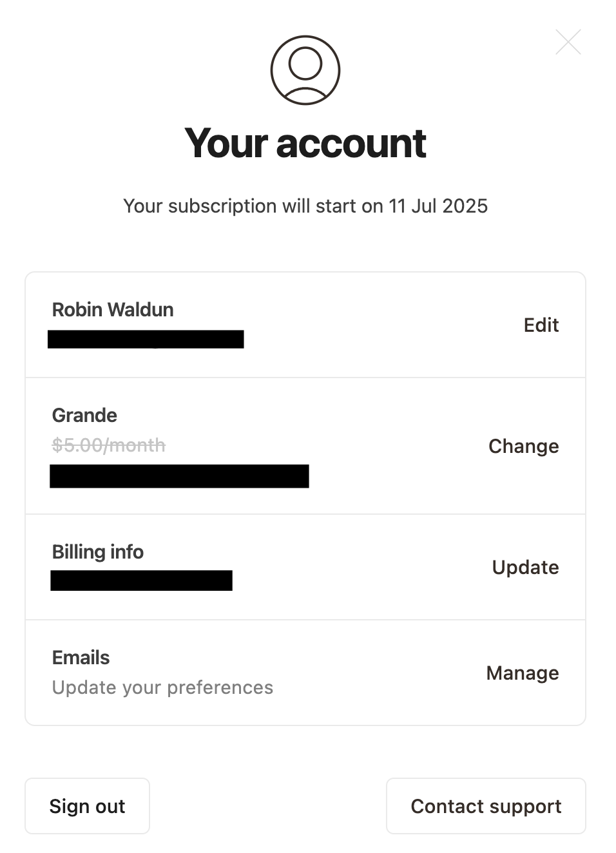The width and height of the screenshot is (616, 853).
Task: Manage email preferences
Action: pyautogui.click(x=523, y=673)
